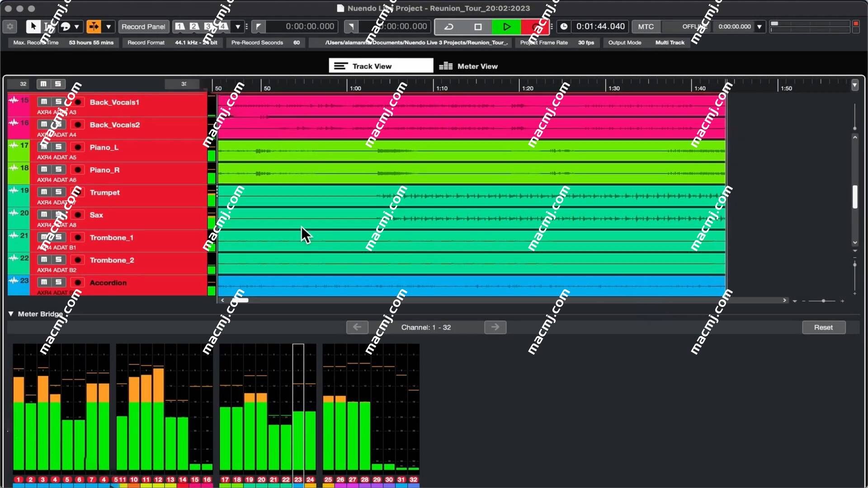Open ruler dropdown at timeline right end
868x488 pixels.
[855, 85]
